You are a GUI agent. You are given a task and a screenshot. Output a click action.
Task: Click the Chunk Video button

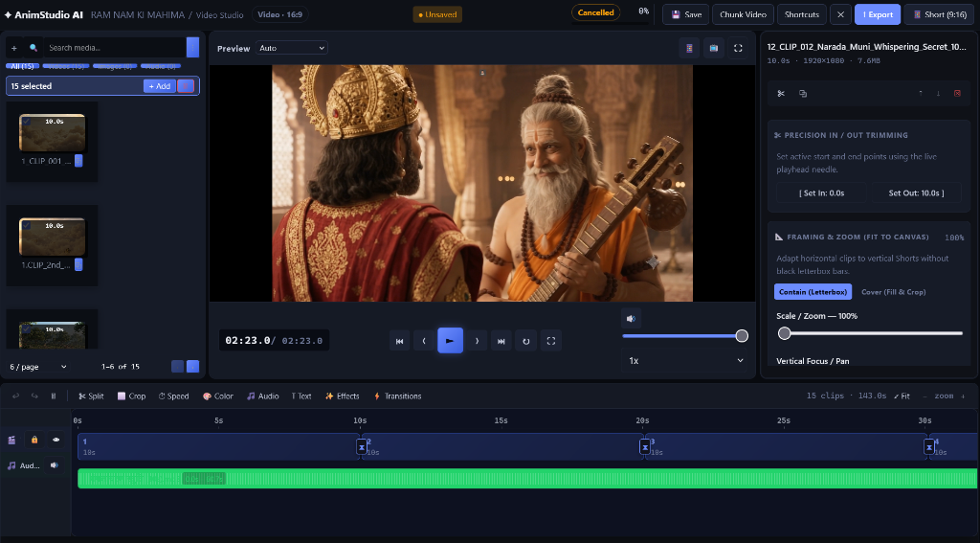click(x=743, y=14)
